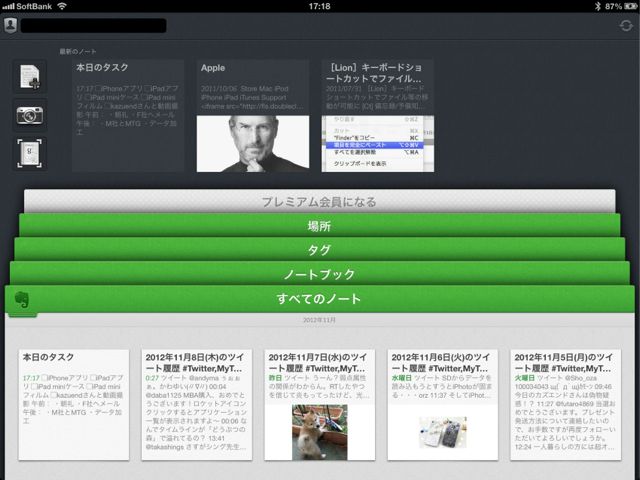The width and height of the screenshot is (640, 480).
Task: Open the 場所 tab
Action: click(319, 225)
